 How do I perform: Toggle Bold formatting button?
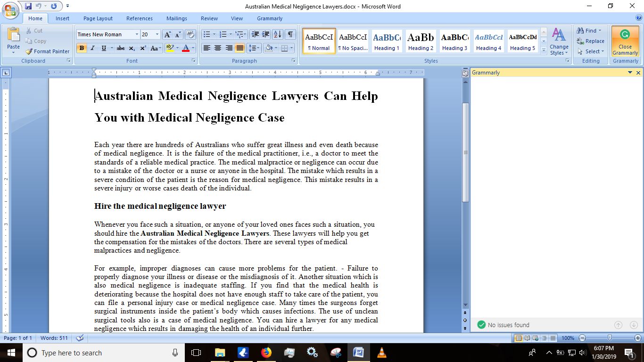tap(82, 48)
